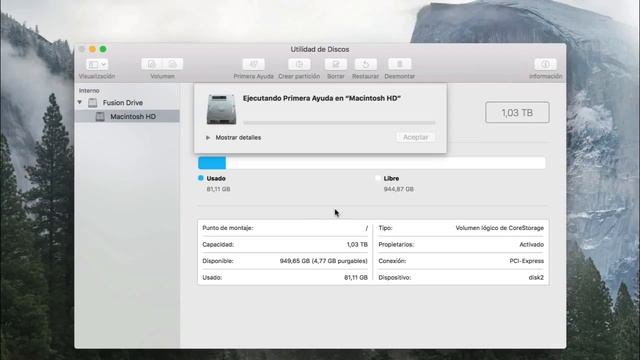This screenshot has height=360, width=640.
Task: Open the Visualización sidebar view dropdown
Action: 97,64
